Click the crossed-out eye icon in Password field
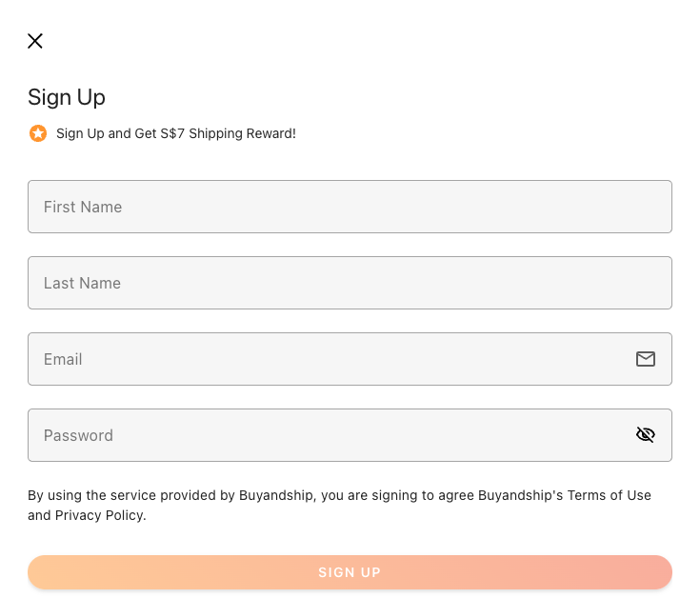The image size is (700, 598). (646, 434)
